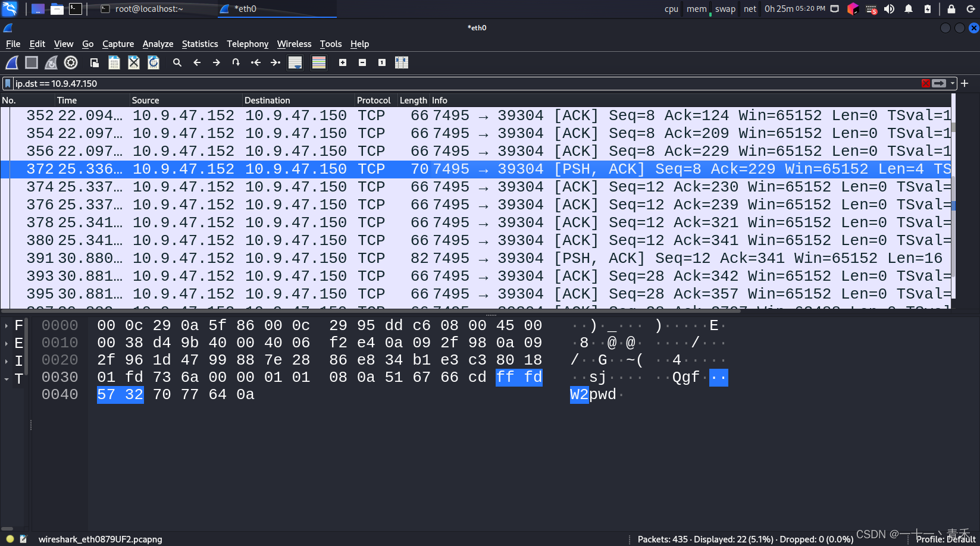Toggle packet list colorization
Screen dimensions: 980x546
(x=319, y=62)
